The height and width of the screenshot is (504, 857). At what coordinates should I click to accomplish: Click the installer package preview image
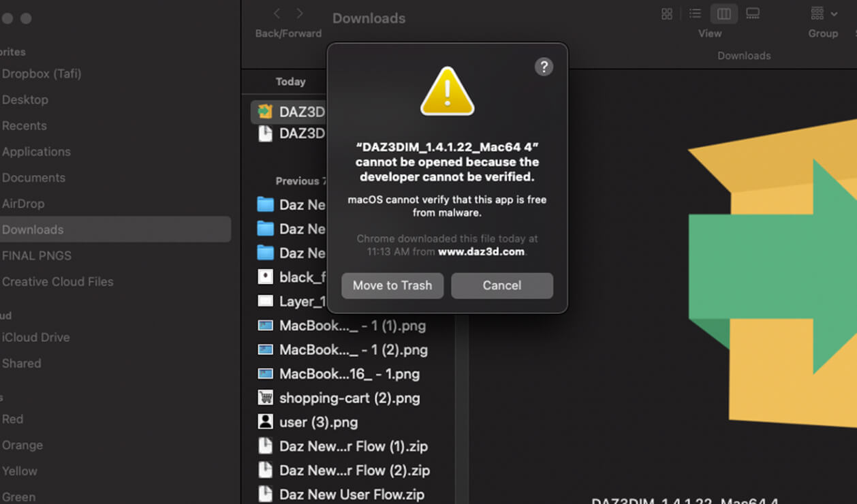pyautogui.click(x=773, y=272)
